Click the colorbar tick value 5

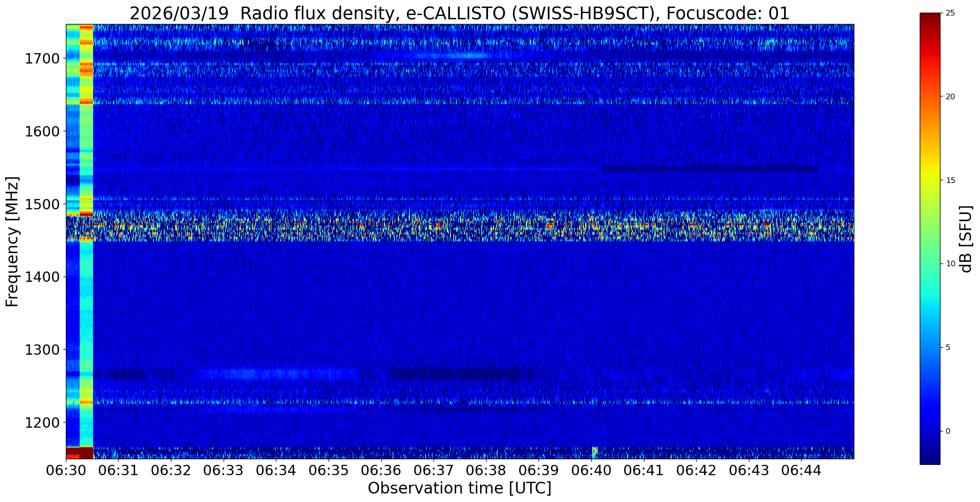pyautogui.click(x=948, y=348)
